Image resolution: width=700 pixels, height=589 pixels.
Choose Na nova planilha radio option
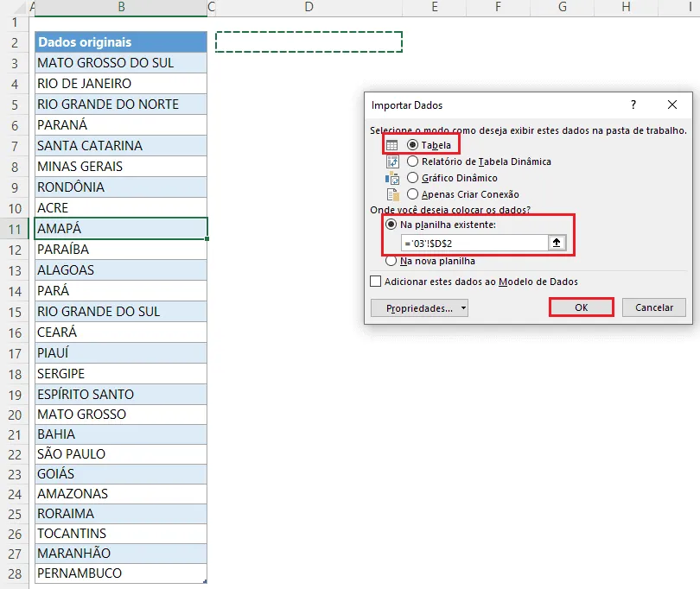point(391,261)
